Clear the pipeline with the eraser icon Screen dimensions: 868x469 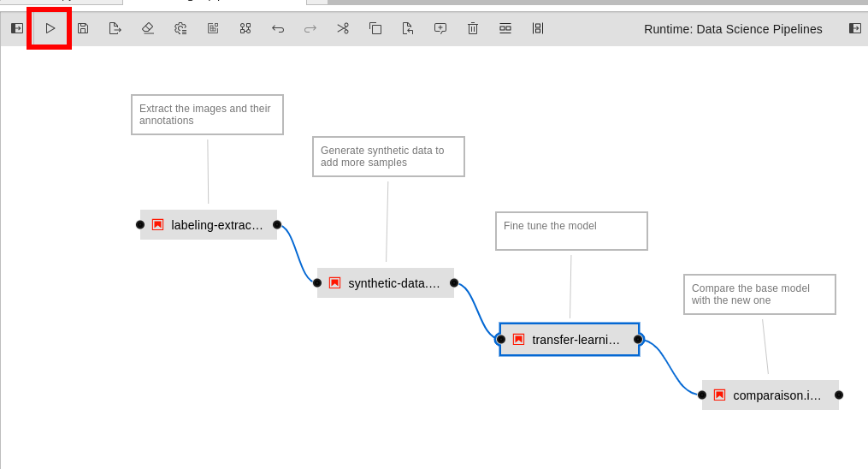[x=148, y=28]
